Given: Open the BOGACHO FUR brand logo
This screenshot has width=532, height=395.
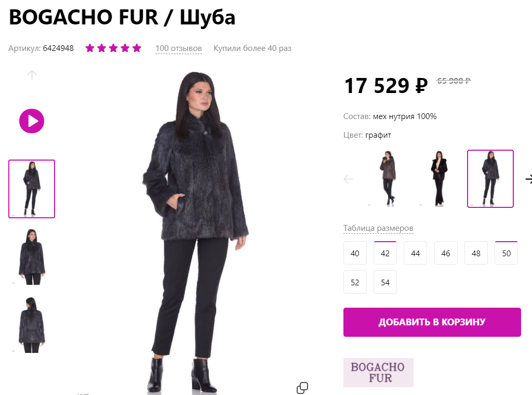Looking at the screenshot, I should [x=378, y=373].
